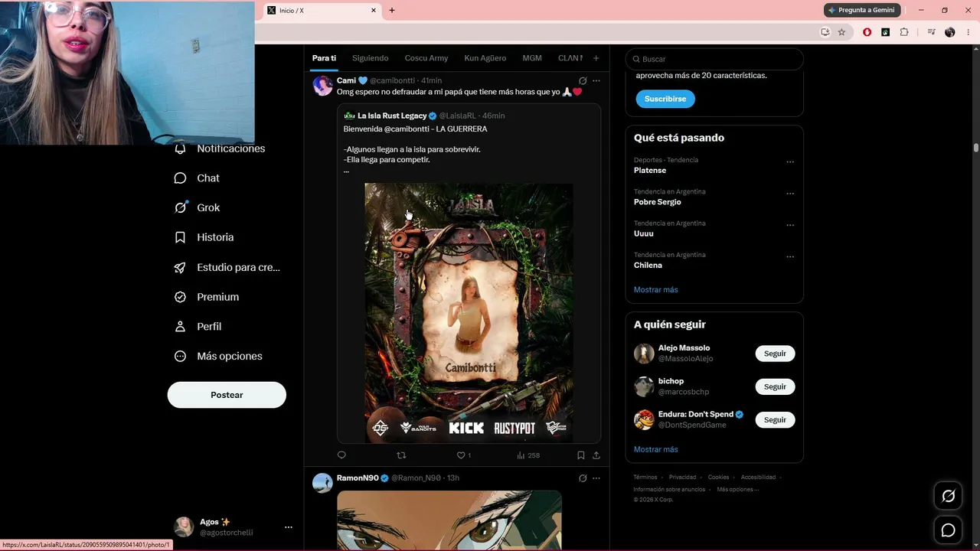Bookmark Cami's post
This screenshot has width=980, height=551.
pos(581,455)
